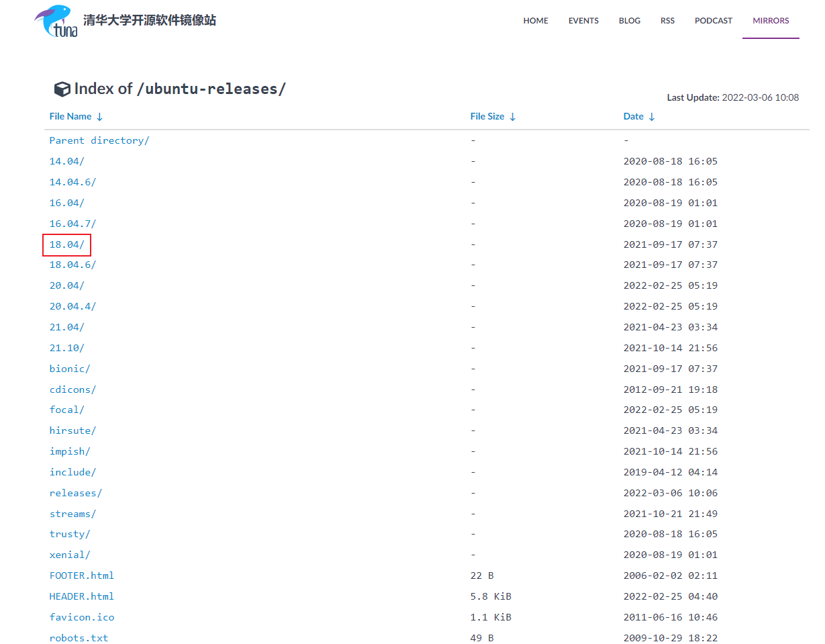The height and width of the screenshot is (644, 825).
Task: Sort listing by File Size column
Action: pos(493,116)
